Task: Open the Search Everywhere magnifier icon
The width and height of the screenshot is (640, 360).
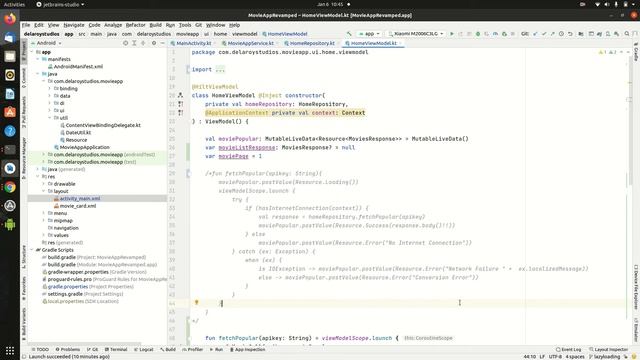Action: tap(627, 34)
